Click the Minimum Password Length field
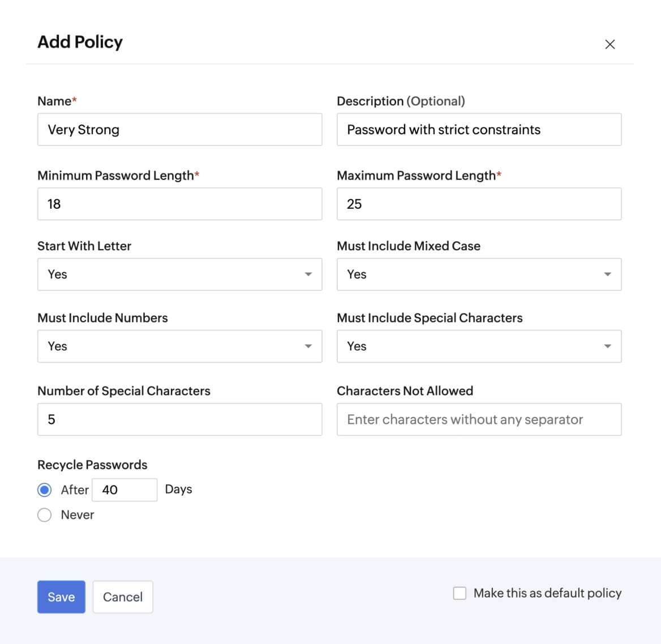661x644 pixels. click(179, 204)
